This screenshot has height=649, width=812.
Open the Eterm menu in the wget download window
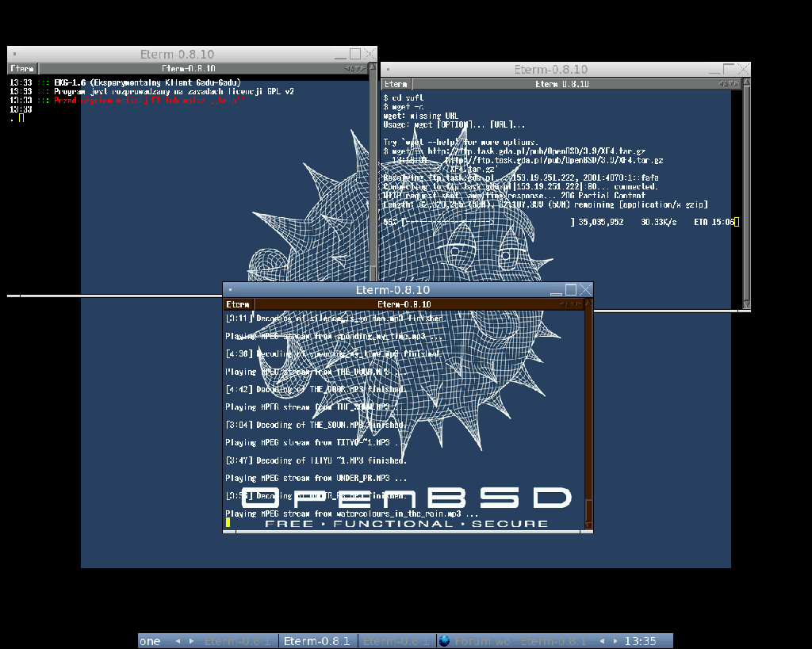(x=396, y=83)
